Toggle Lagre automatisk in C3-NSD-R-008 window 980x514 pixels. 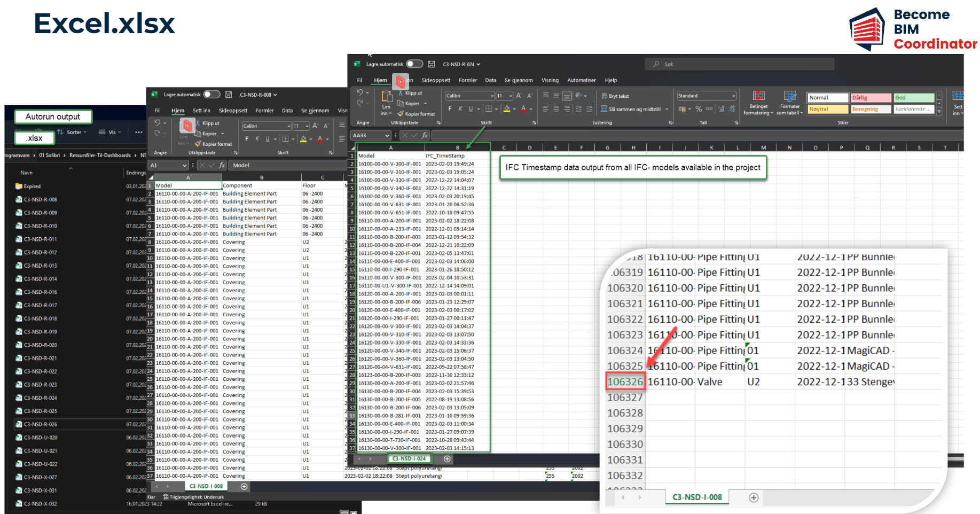click(211, 95)
